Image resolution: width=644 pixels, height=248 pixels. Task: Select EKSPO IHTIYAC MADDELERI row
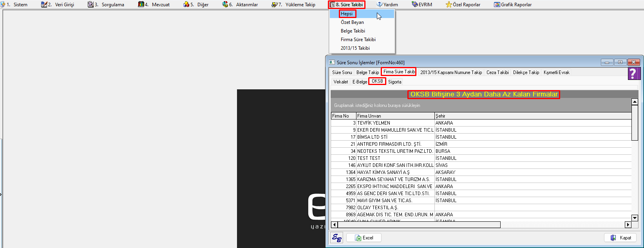481,186
